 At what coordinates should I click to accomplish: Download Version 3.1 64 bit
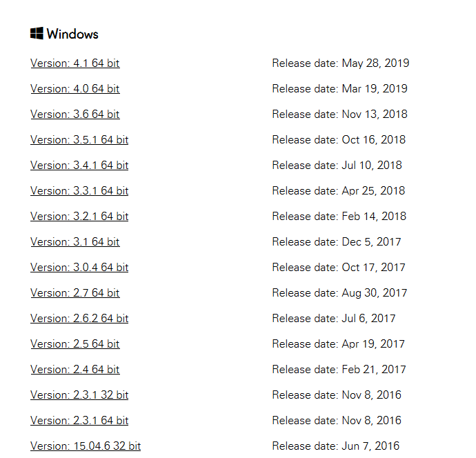tap(75, 242)
